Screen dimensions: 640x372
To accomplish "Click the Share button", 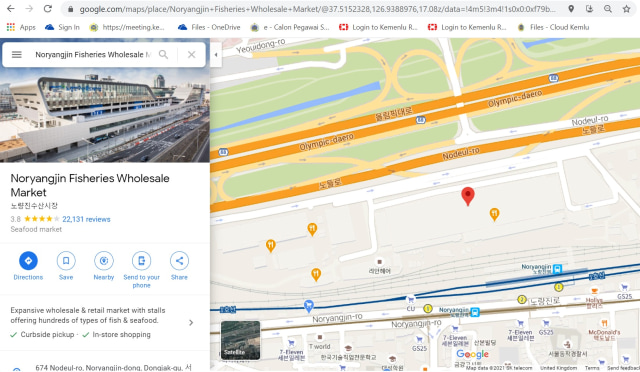I will click(179, 266).
